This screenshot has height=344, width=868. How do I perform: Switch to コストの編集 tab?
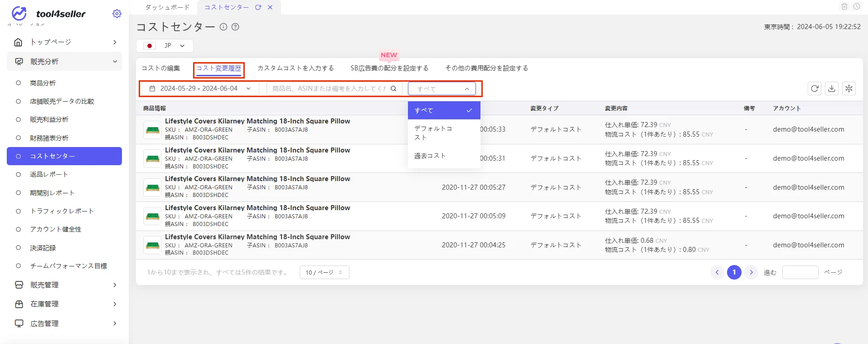pos(160,68)
